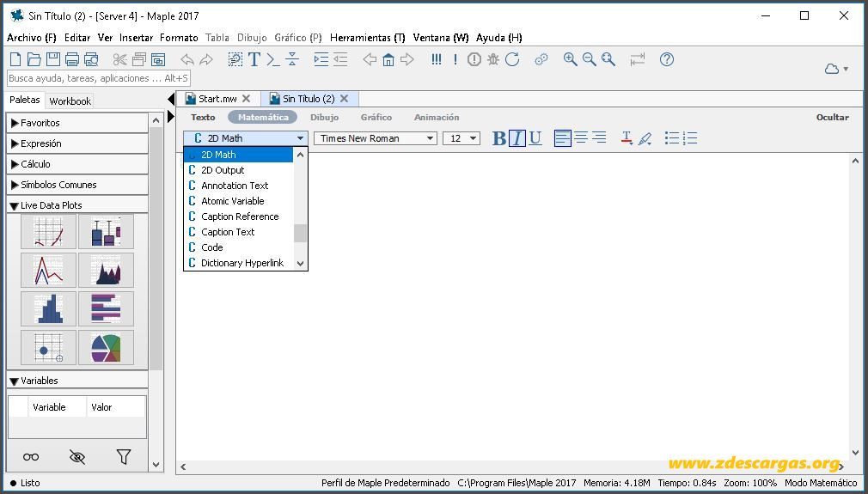Open the debugger bug icon
The height and width of the screenshot is (494, 868).
pos(492,59)
